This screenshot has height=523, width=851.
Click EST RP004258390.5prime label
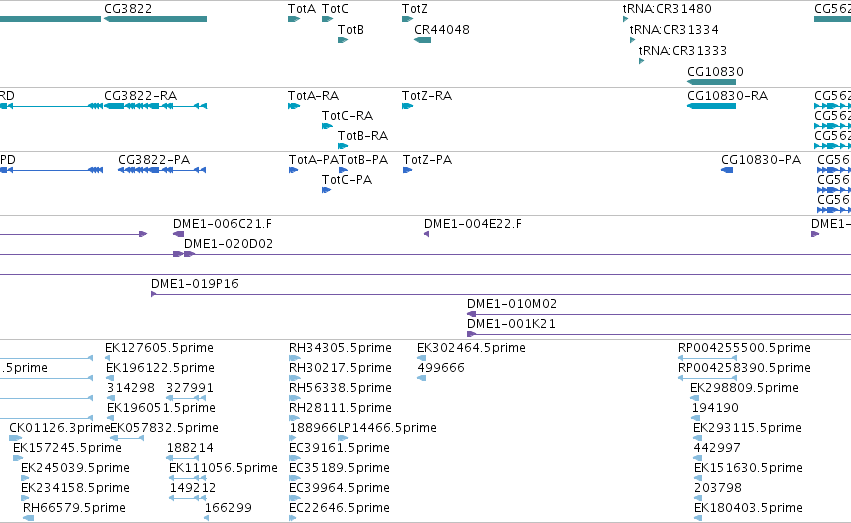click(x=745, y=368)
